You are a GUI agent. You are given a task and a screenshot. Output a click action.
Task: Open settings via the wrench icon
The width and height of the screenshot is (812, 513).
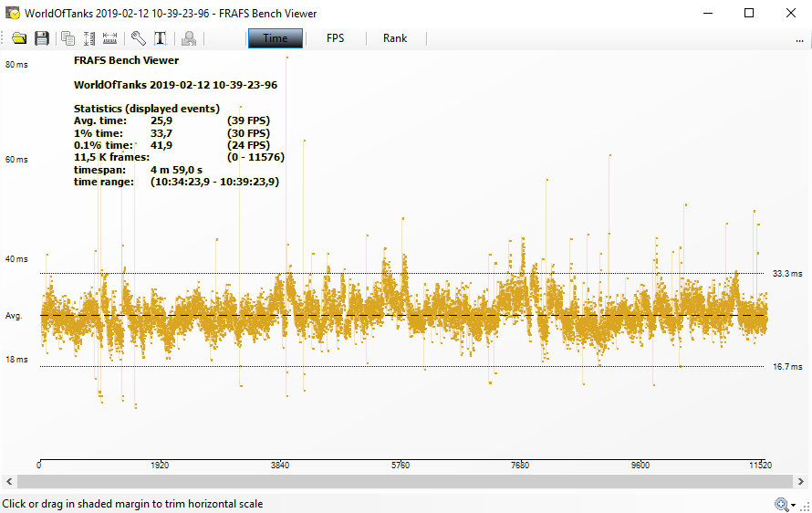(x=138, y=38)
